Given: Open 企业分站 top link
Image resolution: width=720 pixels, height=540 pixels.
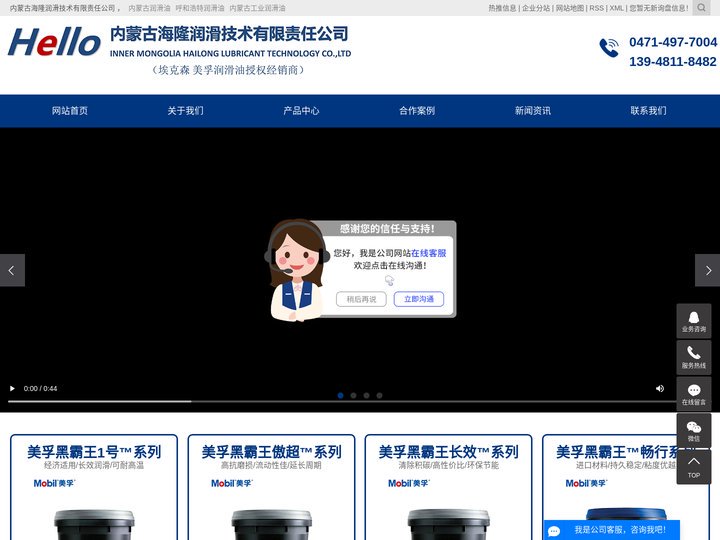Looking at the screenshot, I should click(536, 8).
